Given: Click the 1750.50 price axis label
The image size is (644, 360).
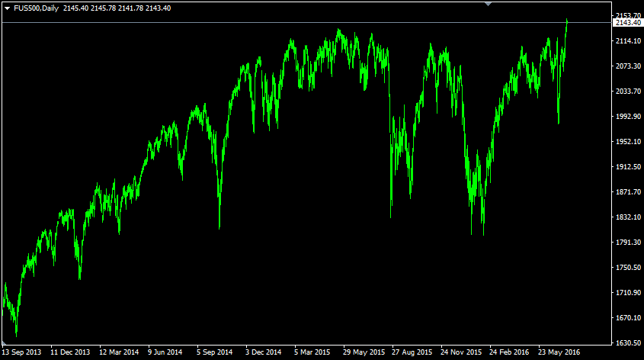Looking at the screenshot, I should tap(628, 268).
